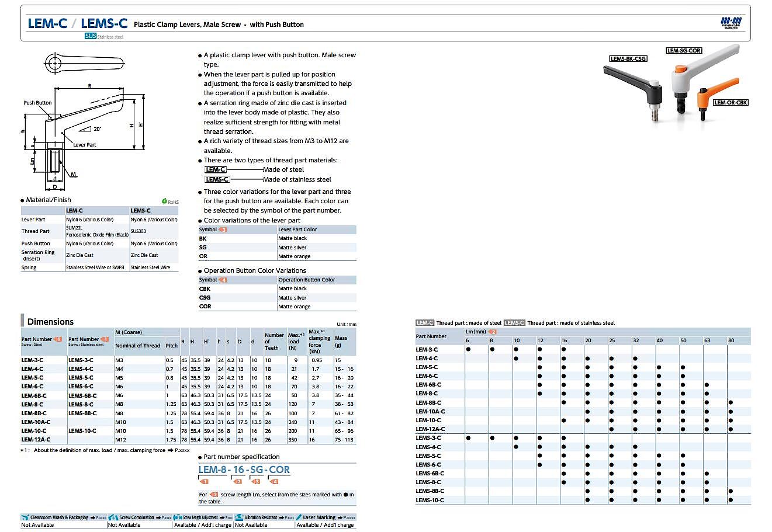Click orange tag 2 next to the Lm(mm) header
The height and width of the screenshot is (532, 772).
(x=492, y=332)
